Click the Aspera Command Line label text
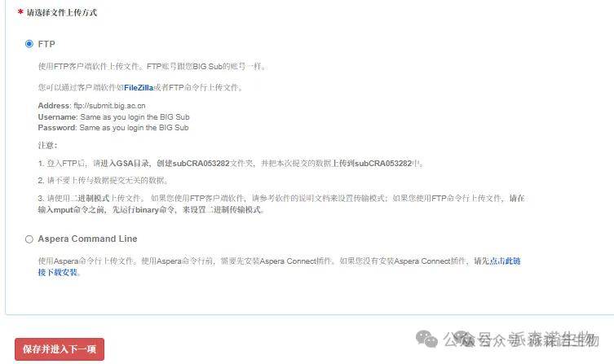 (x=87, y=239)
